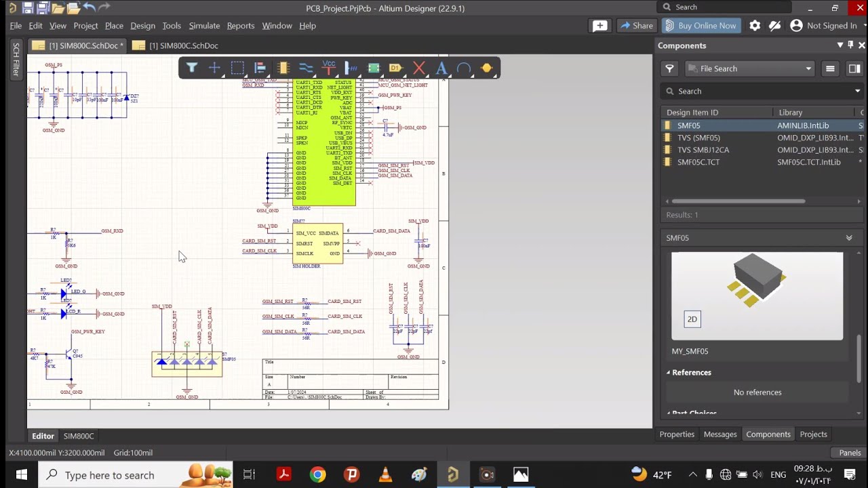Screen dimensions: 868x488
Task: Choose the place arc tool
Action: point(464,68)
